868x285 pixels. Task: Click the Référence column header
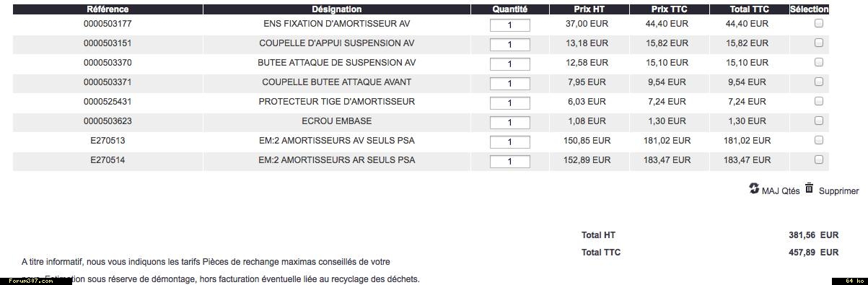coord(108,9)
